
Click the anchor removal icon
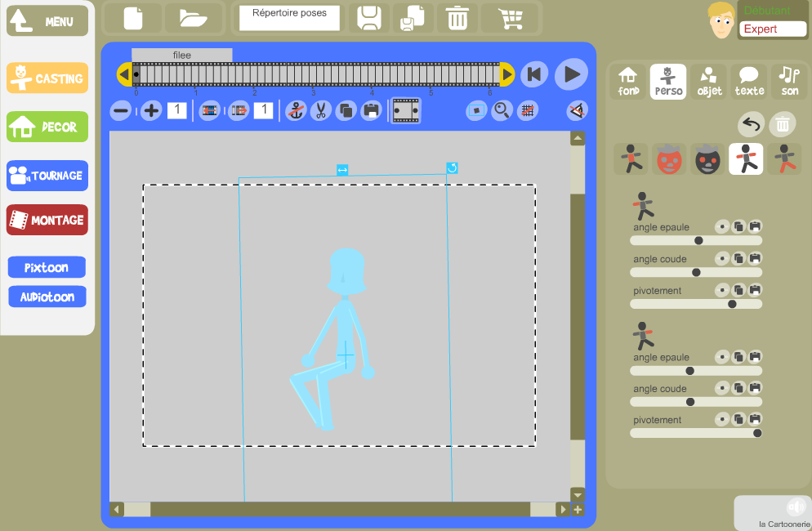pos(296,110)
